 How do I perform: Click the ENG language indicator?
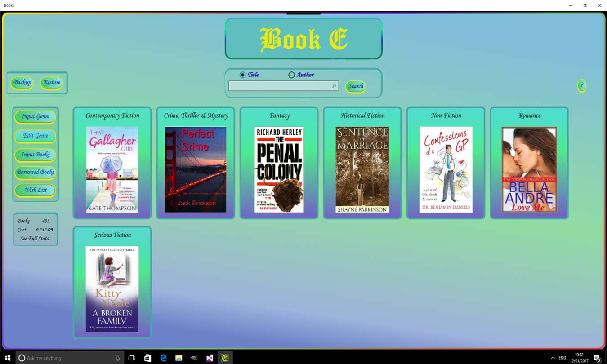click(562, 358)
